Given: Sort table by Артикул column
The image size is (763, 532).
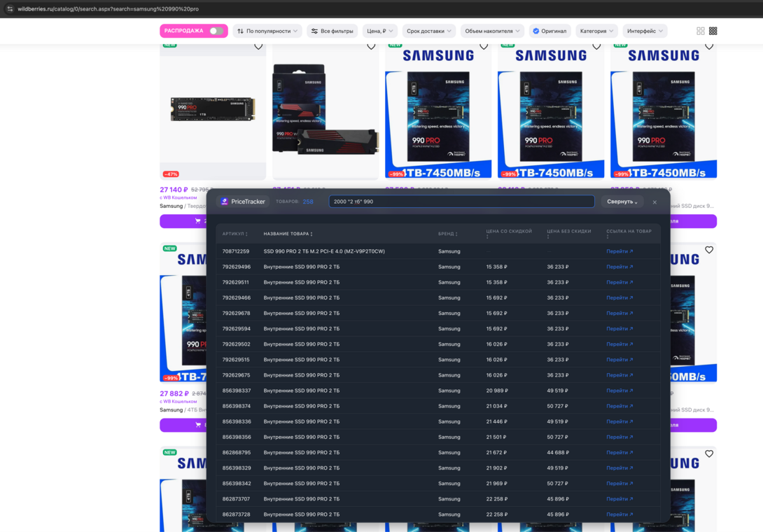Looking at the screenshot, I should pos(235,234).
